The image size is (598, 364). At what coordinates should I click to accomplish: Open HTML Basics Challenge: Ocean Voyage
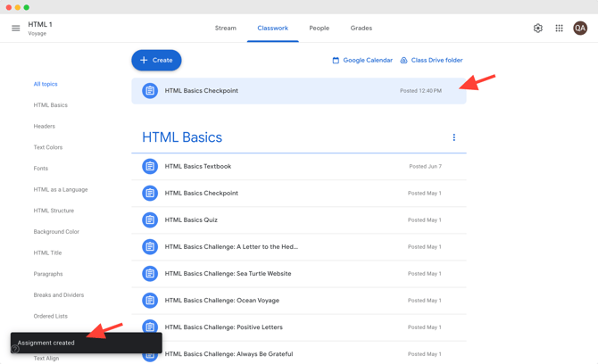tap(222, 300)
